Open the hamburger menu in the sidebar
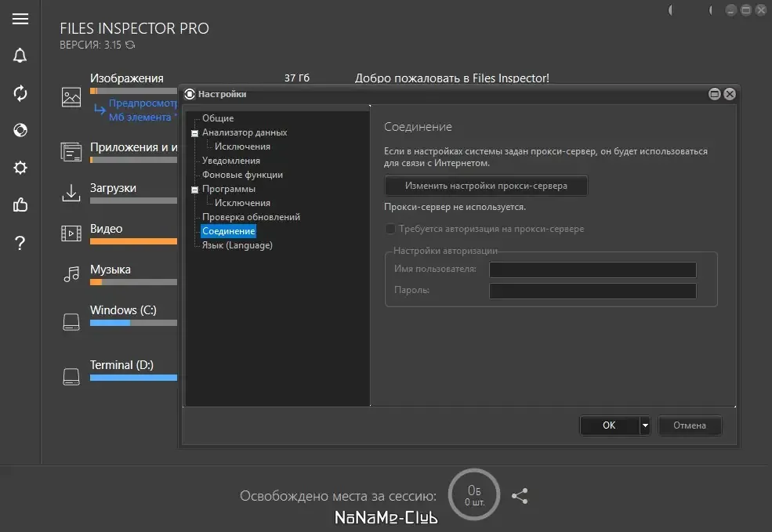The width and height of the screenshot is (772, 532). tap(20, 19)
